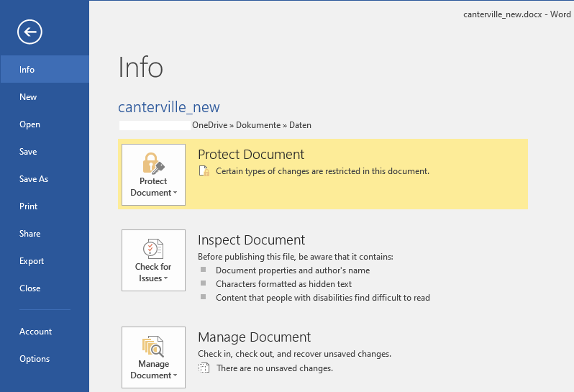Click the Manage Document magnifier icon
574x392 pixels.
pos(153,346)
